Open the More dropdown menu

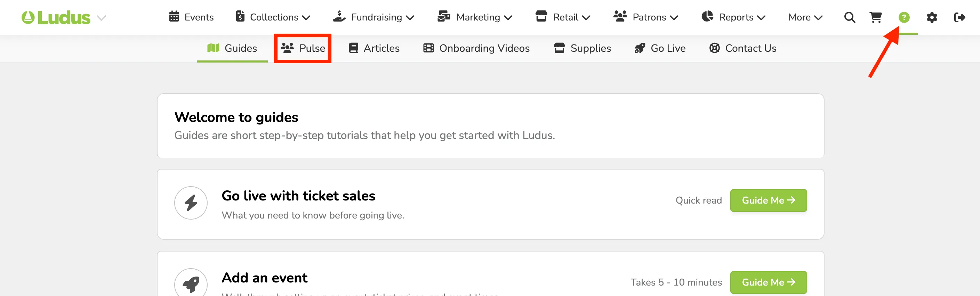pos(805,17)
